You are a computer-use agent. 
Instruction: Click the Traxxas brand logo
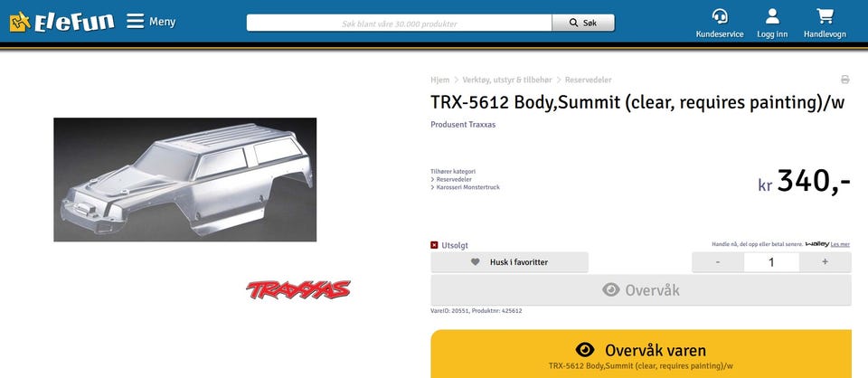click(298, 289)
